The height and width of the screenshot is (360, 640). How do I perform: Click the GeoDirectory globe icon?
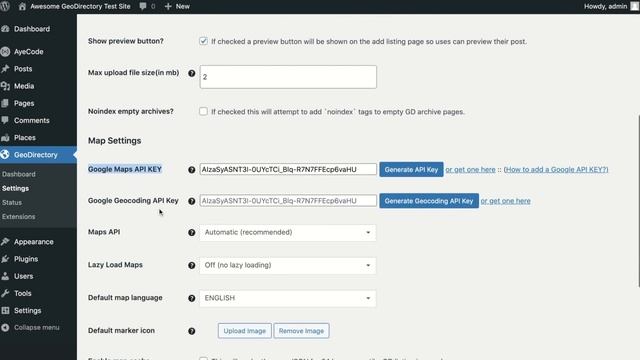point(5,155)
